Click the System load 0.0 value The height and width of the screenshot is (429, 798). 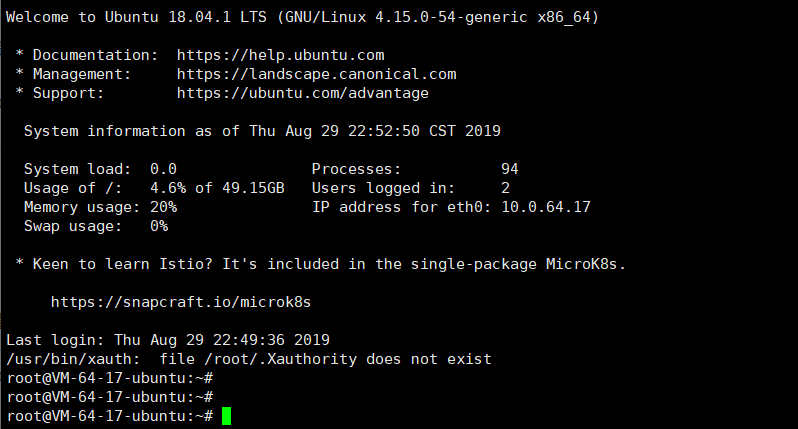pos(163,169)
